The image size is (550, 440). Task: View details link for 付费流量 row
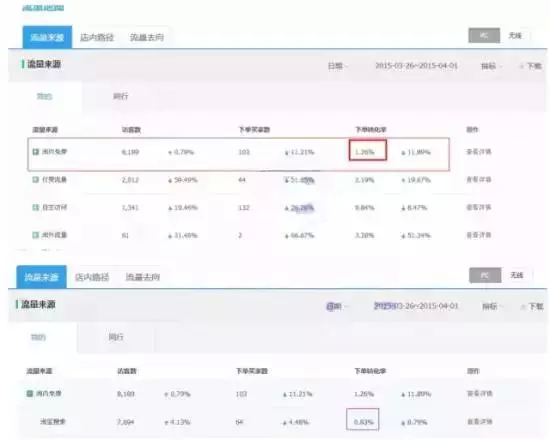tap(478, 180)
